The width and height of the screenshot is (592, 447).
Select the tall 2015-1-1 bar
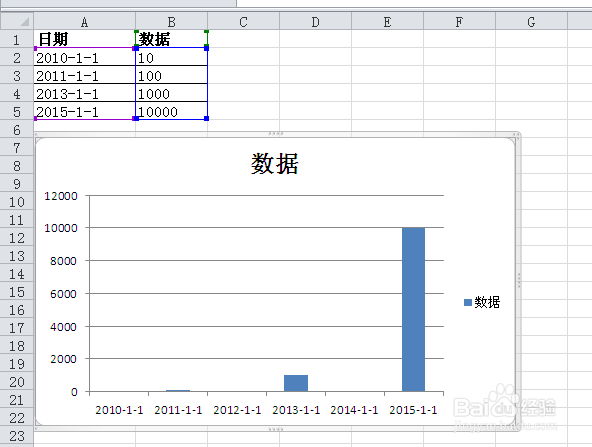tap(413, 309)
